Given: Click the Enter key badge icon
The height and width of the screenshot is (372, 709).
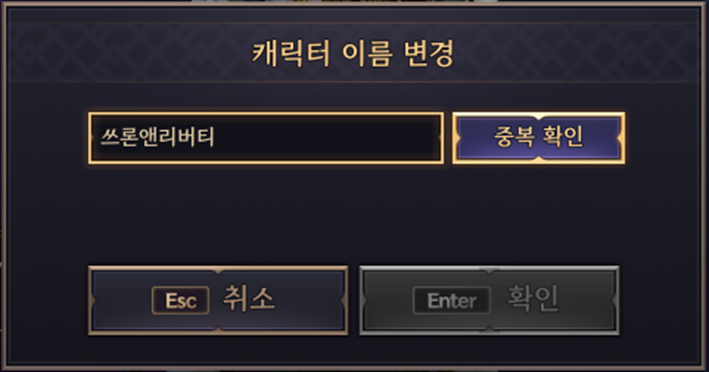Looking at the screenshot, I should pos(451,301).
